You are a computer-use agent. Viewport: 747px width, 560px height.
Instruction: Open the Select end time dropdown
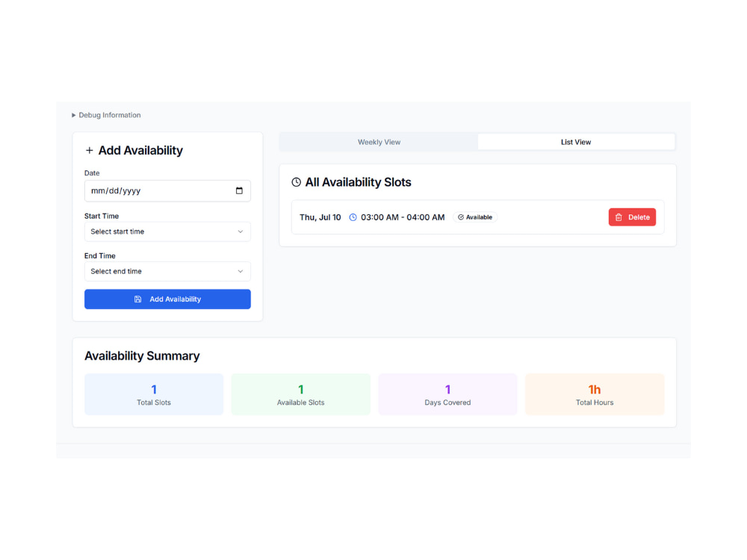coord(167,272)
